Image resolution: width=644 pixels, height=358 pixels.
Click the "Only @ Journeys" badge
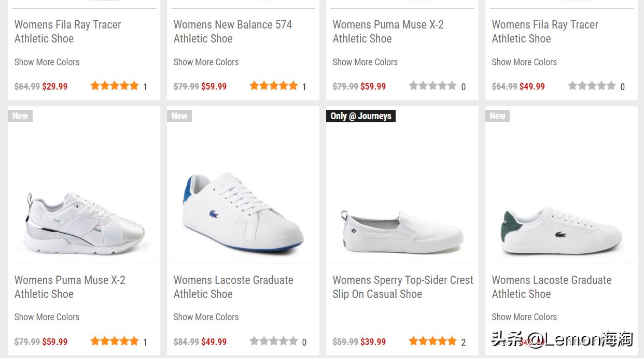point(361,116)
